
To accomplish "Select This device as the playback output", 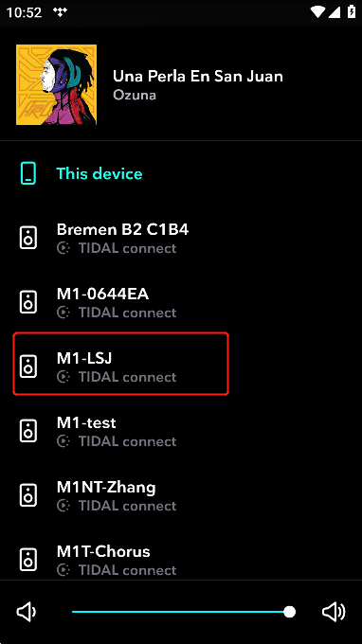I will click(x=181, y=173).
